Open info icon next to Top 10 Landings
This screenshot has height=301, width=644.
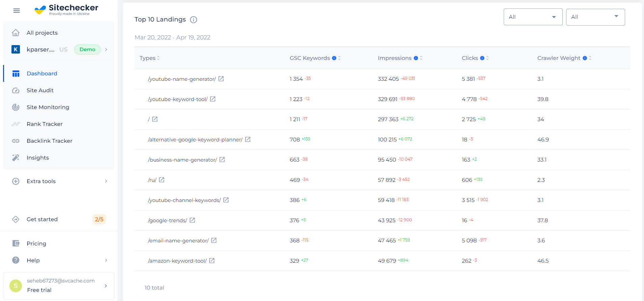(x=194, y=20)
